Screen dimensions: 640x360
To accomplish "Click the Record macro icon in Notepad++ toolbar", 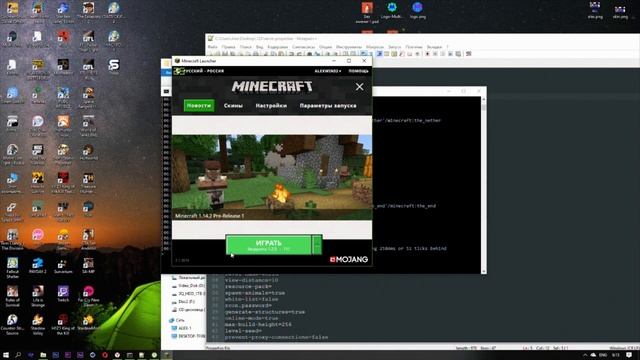I will click(x=427, y=54).
